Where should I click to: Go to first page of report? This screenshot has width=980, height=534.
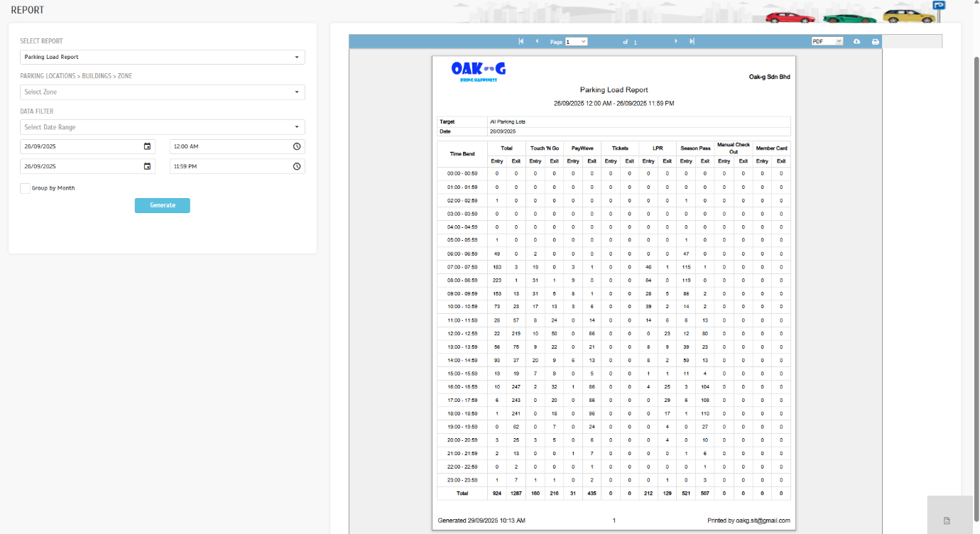521,42
